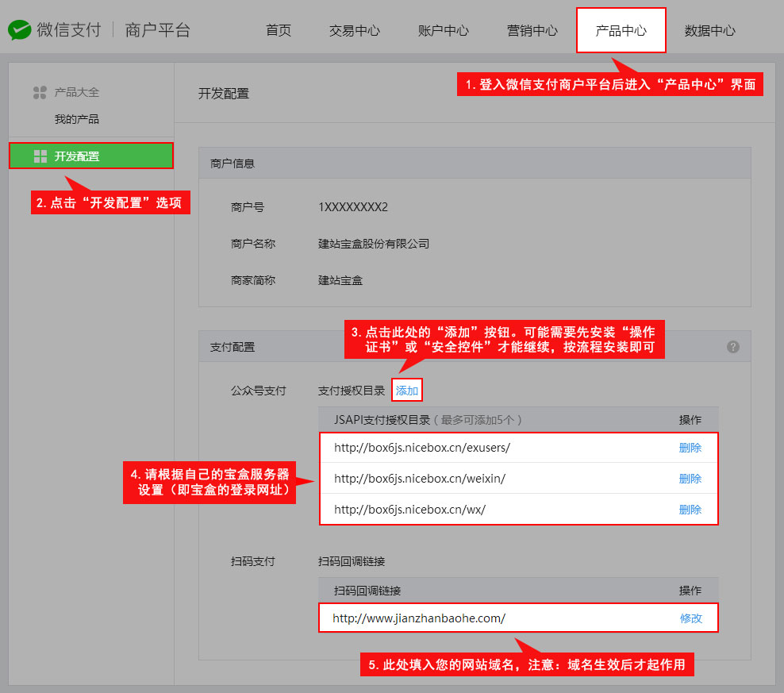Click the 公众号支付 label
Image resolution: width=784 pixels, height=693 pixels.
point(259,391)
